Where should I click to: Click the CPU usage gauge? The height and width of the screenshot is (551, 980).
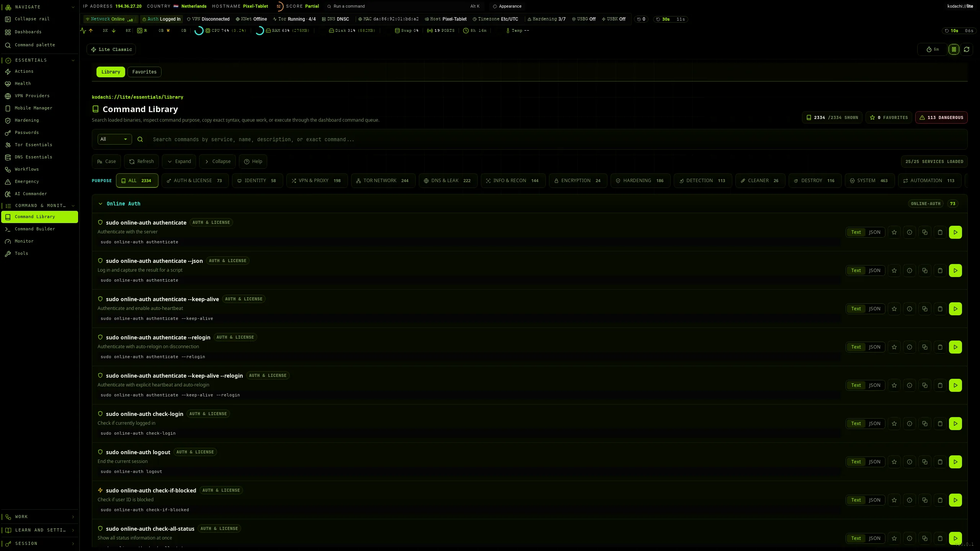[x=199, y=31]
